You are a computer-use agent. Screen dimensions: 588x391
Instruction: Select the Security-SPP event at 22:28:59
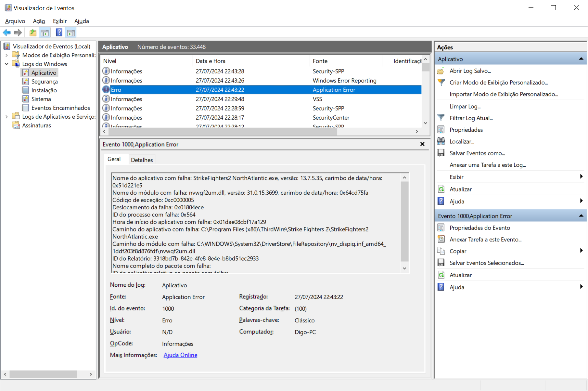(x=261, y=108)
